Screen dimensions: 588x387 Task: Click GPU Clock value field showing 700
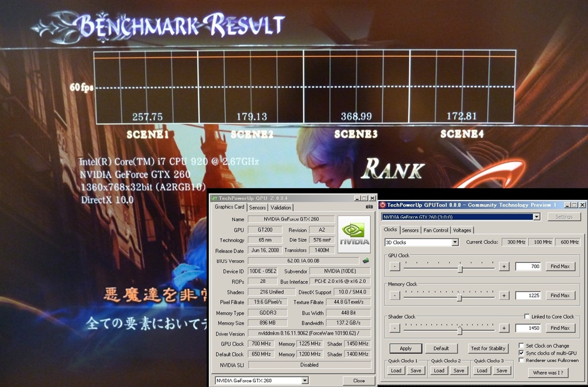pyautogui.click(x=528, y=266)
